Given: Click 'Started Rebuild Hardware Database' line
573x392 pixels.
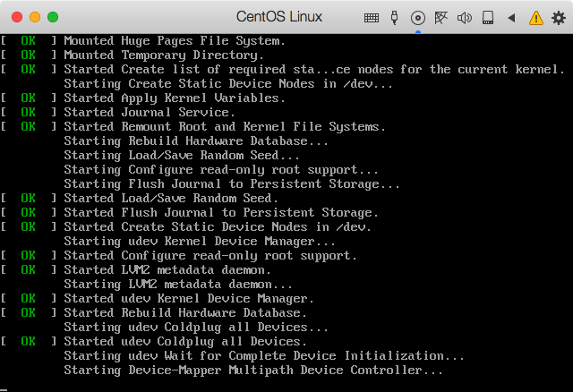Looking at the screenshot, I should point(185,313).
